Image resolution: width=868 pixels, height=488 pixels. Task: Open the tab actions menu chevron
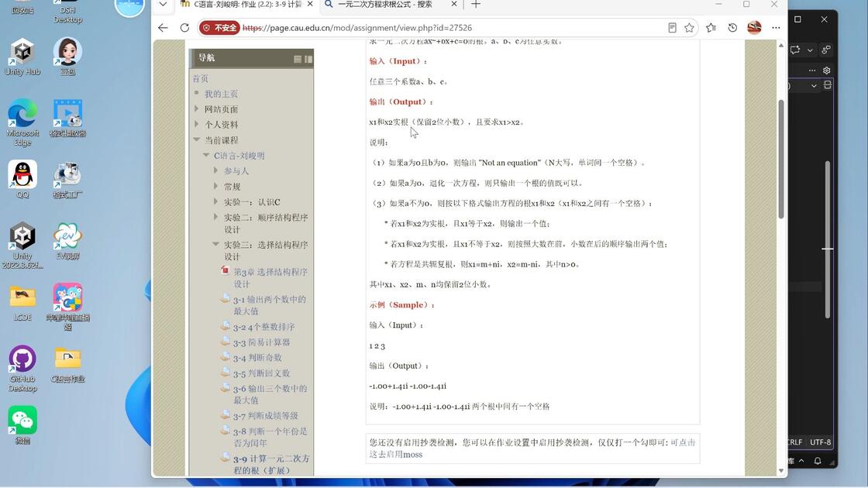click(163, 5)
